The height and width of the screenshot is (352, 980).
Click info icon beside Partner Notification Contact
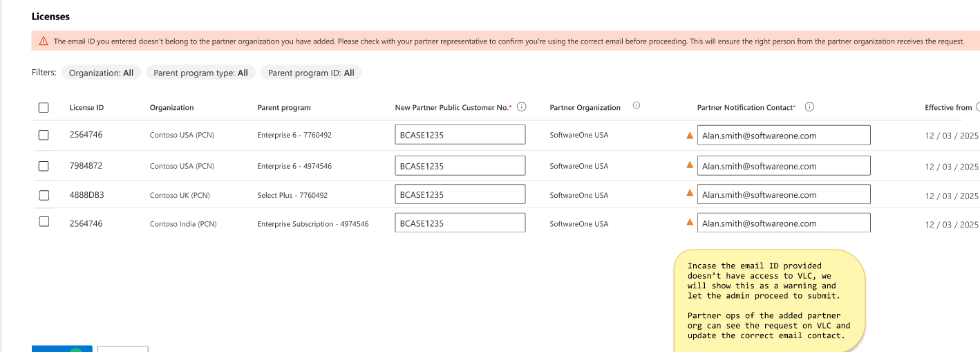click(x=809, y=107)
